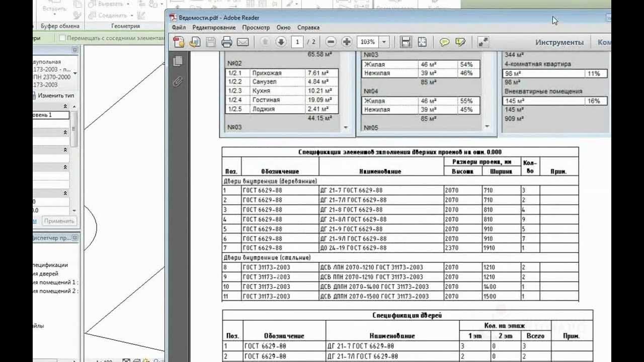Click ДСВ ДППН 2070-1500 ГОСТ 31173-2003 cell
The width and height of the screenshot is (644, 362).
381,297
